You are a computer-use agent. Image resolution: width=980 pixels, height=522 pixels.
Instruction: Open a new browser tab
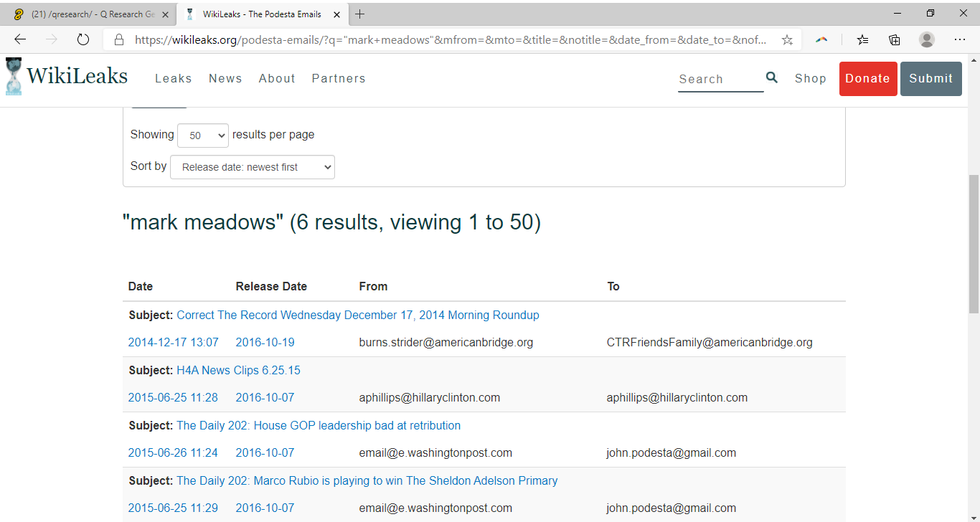[360, 14]
